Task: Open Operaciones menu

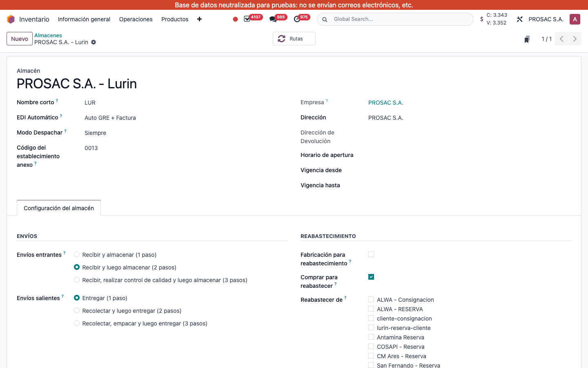Action: (136, 19)
